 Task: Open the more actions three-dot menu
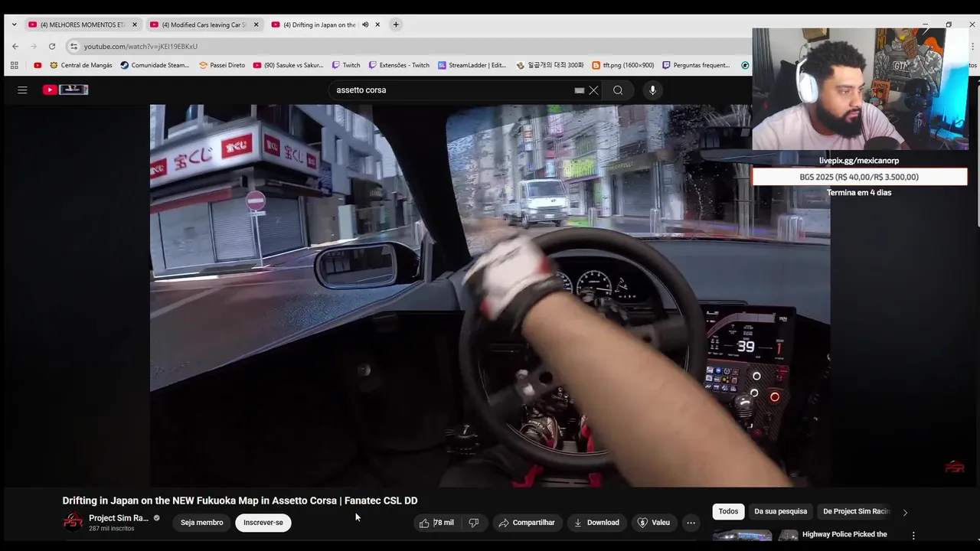[x=691, y=523]
